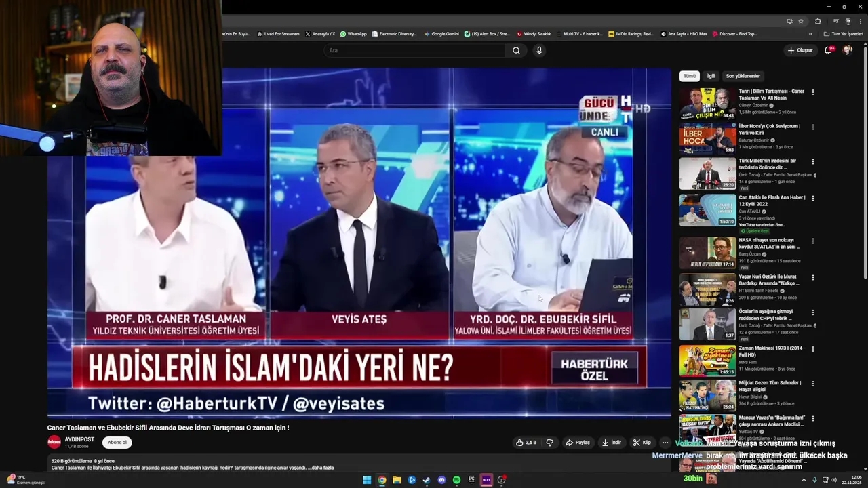Open the İlber Hoca'yı Çok Seviyorum thumbnail

708,138
